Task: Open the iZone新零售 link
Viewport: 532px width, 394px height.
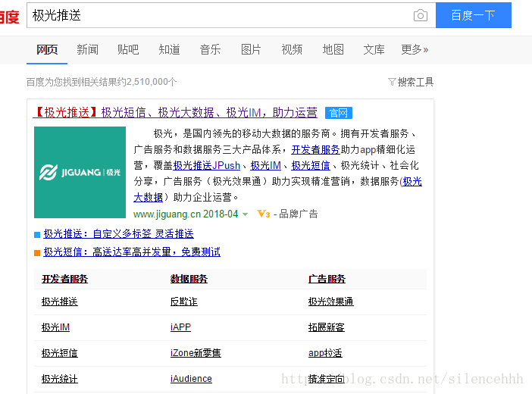Action: (196, 353)
